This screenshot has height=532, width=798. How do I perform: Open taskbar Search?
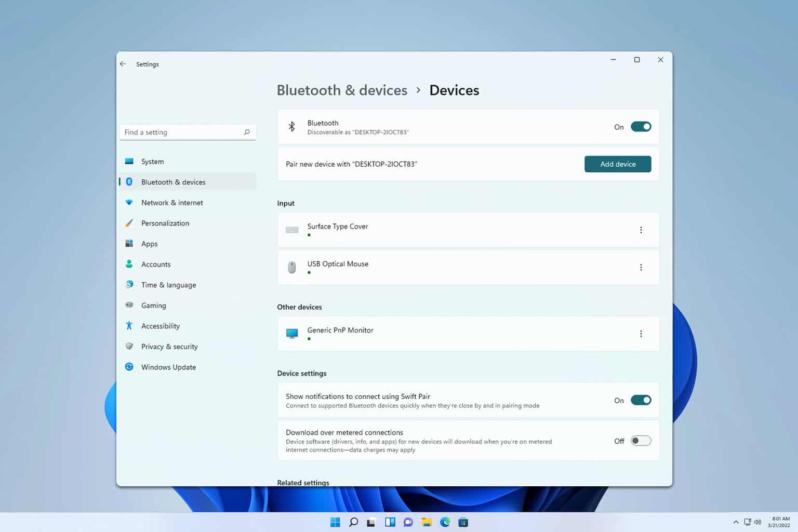click(x=353, y=522)
